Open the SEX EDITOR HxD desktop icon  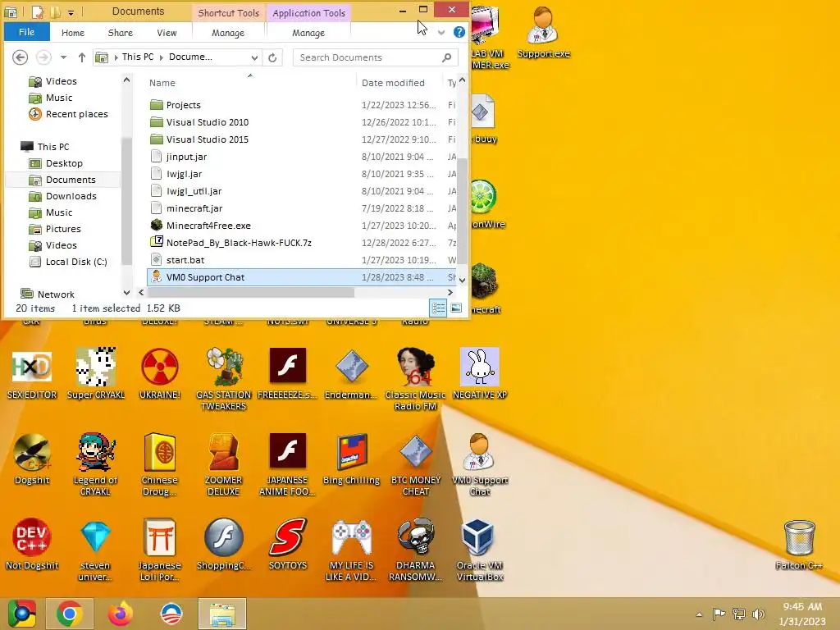click(32, 374)
